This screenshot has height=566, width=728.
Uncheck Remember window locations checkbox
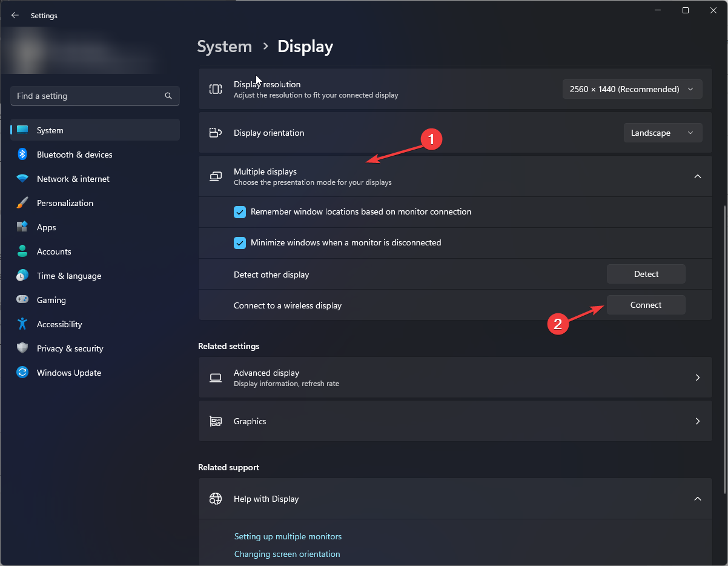240,212
